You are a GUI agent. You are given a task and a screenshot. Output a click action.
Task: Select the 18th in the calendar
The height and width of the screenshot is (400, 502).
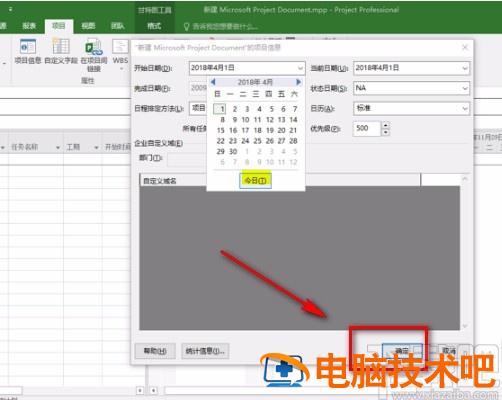pos(258,130)
